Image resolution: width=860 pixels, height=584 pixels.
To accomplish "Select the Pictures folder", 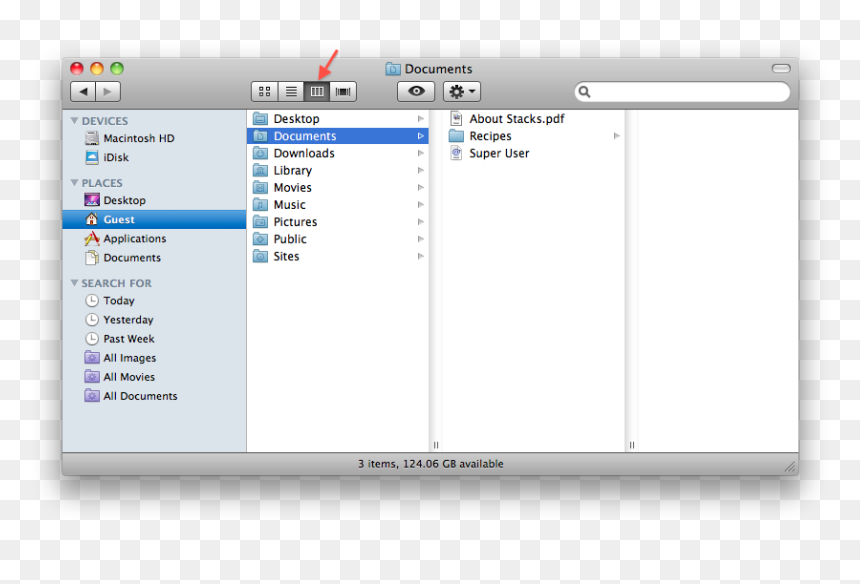I will click(x=338, y=222).
